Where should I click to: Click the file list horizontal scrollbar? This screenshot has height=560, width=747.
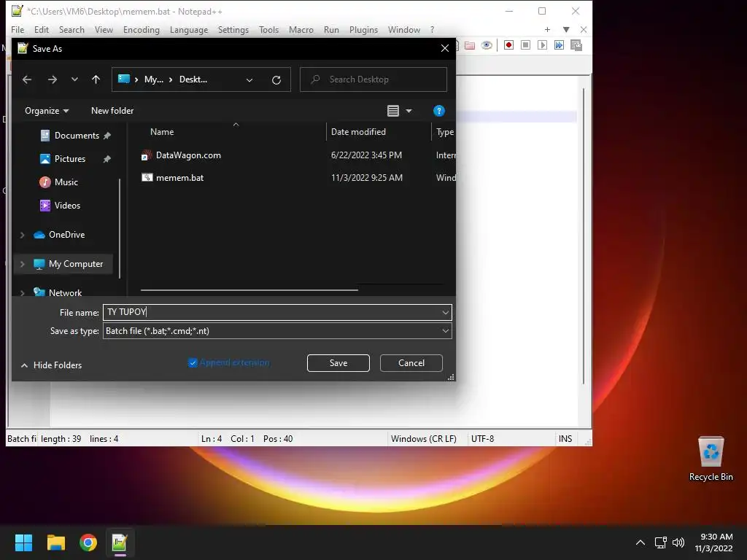[249, 289]
